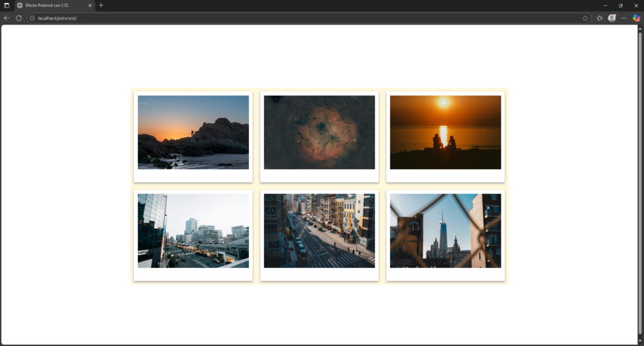The width and height of the screenshot is (644, 346).
Task: Open a new tab
Action: click(x=101, y=5)
